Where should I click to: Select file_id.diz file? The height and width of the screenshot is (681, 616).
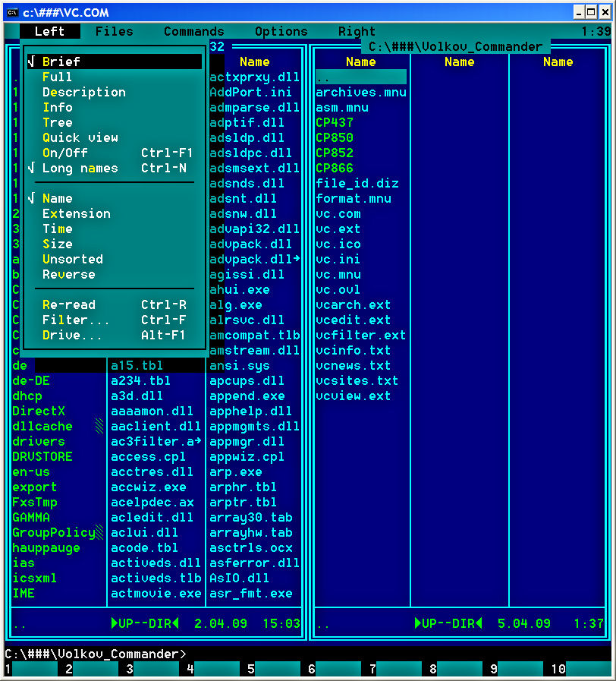pyautogui.click(x=357, y=183)
